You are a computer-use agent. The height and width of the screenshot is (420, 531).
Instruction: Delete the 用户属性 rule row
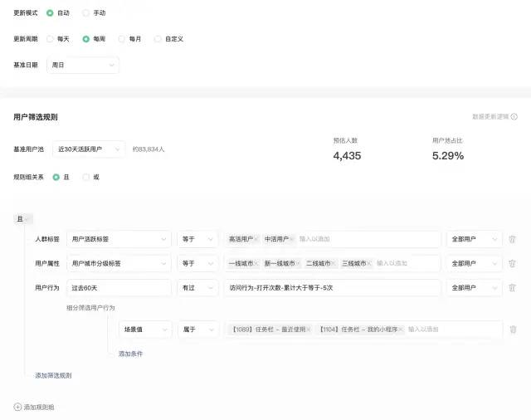[512, 263]
